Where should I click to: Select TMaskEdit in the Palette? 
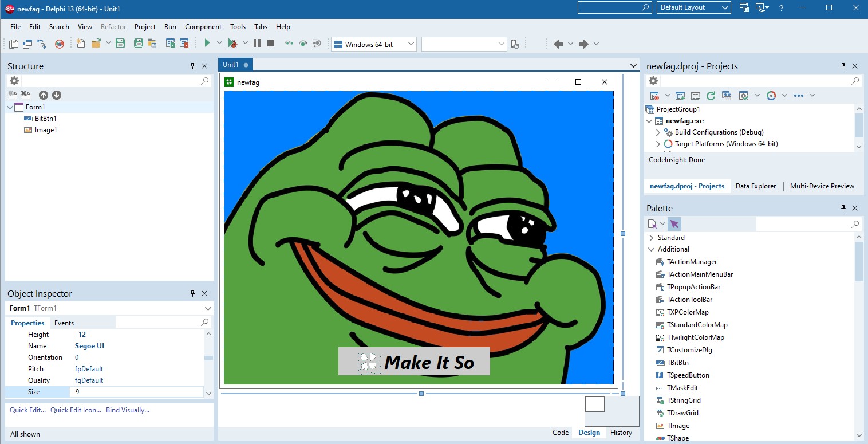[x=684, y=388]
